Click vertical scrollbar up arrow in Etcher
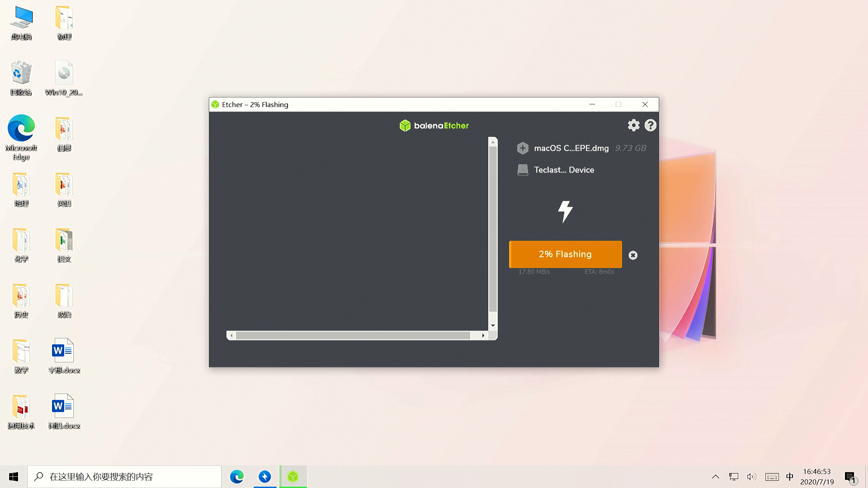This screenshot has width=868, height=488. point(493,142)
